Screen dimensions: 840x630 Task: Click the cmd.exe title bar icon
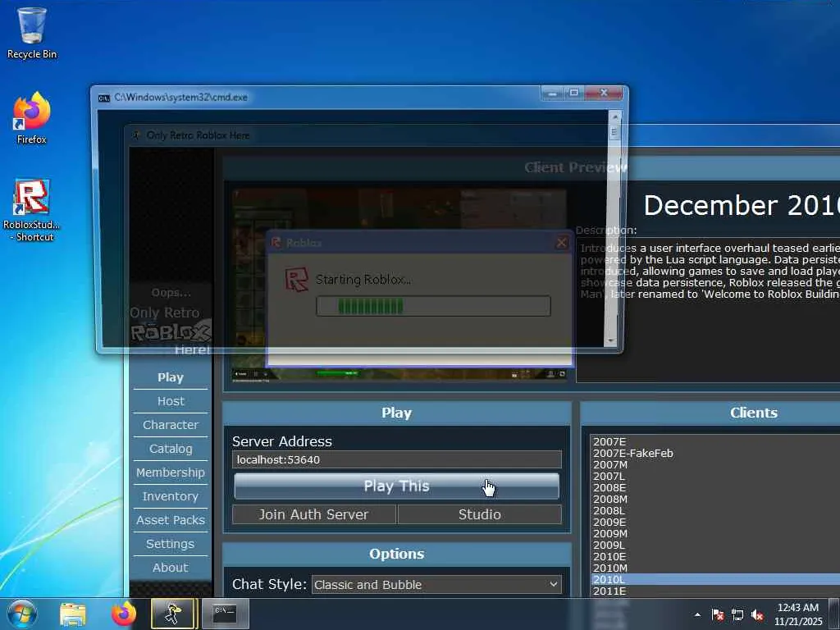[x=104, y=98]
